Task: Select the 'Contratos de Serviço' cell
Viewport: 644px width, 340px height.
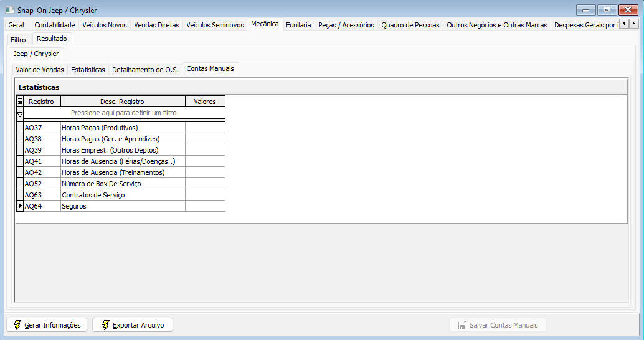Action: coord(123,195)
